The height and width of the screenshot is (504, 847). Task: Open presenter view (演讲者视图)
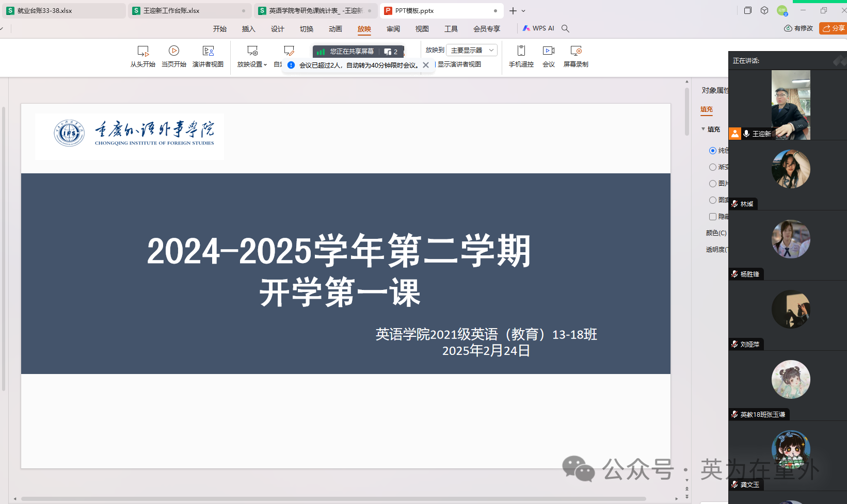pyautogui.click(x=208, y=57)
